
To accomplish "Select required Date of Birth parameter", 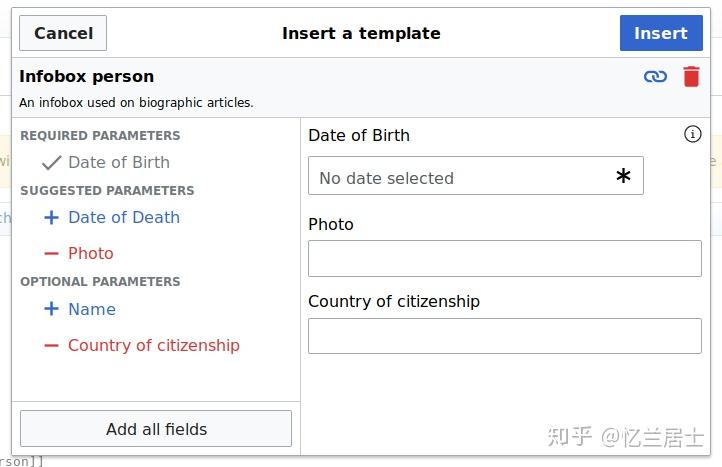I will (x=118, y=162).
